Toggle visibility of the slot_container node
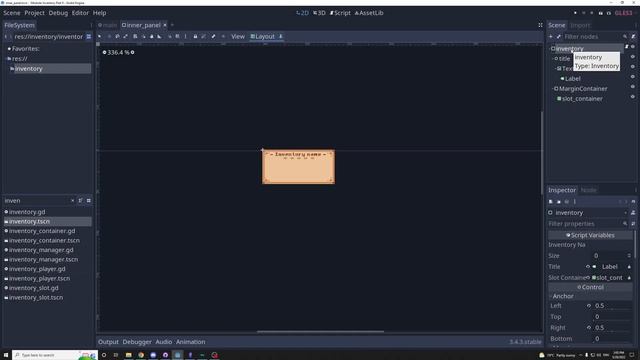This screenshot has height=360, width=640. [x=633, y=97]
